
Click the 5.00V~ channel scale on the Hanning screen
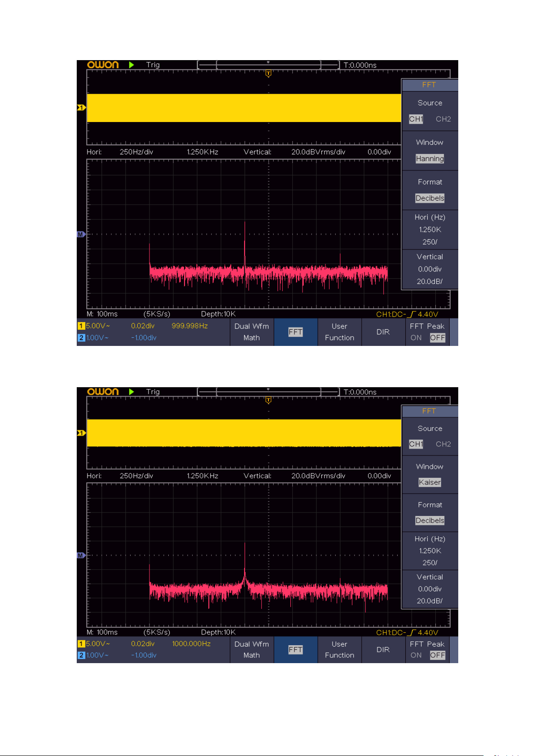click(98, 326)
